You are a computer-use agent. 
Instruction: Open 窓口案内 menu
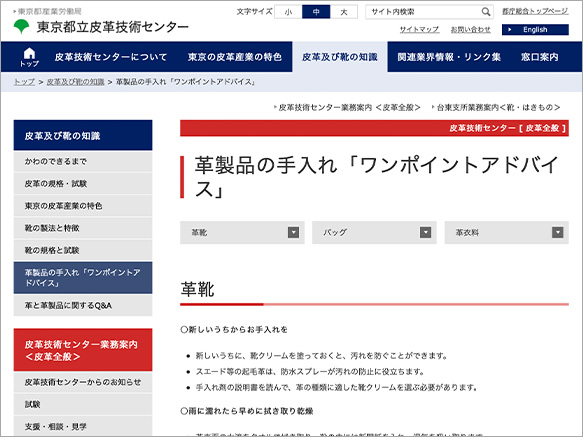539,57
